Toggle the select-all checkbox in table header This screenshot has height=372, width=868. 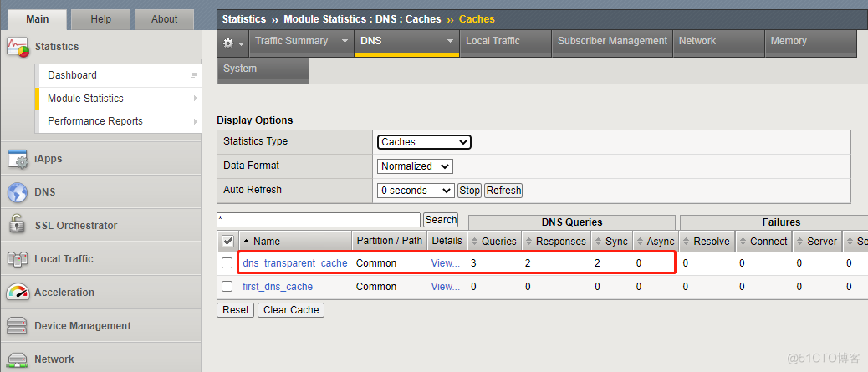click(227, 242)
